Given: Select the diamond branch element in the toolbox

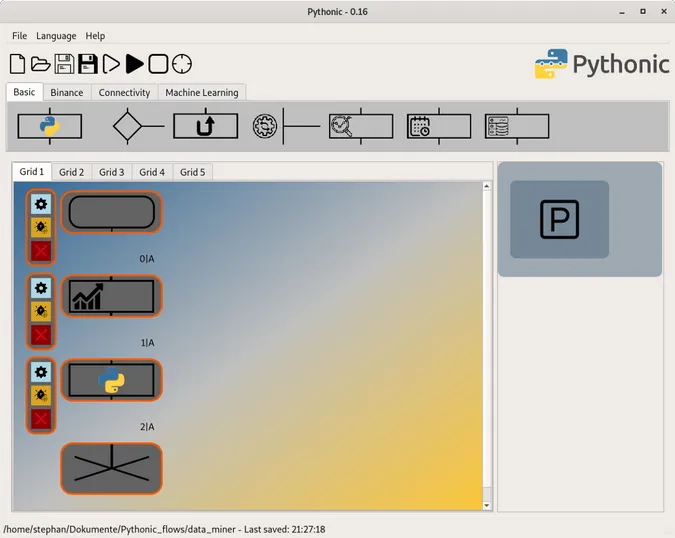Looking at the screenshot, I should (x=127, y=126).
